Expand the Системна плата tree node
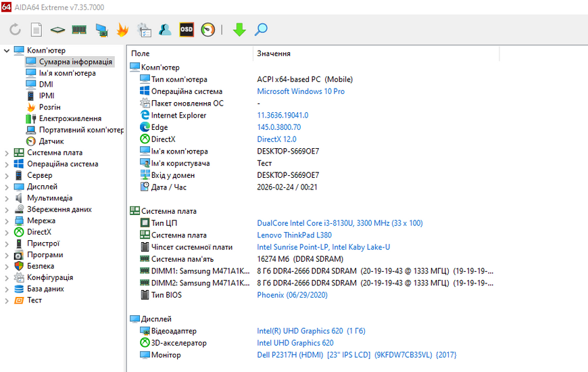Image resolution: width=588 pixels, height=372 pixels. click(x=6, y=153)
